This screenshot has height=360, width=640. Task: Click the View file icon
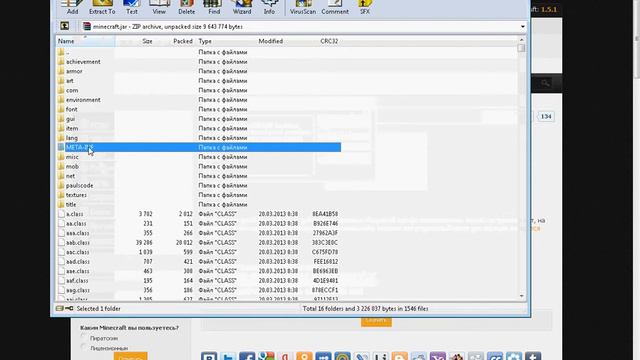[x=159, y=7]
